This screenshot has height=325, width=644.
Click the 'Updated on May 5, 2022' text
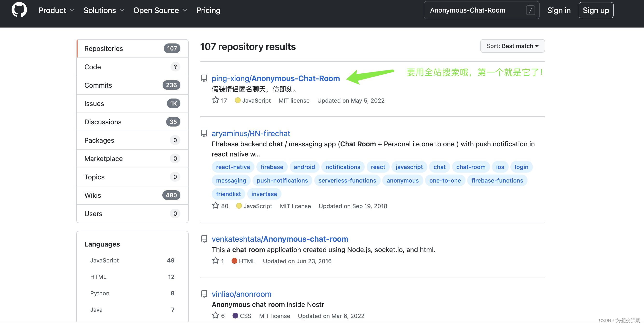pyautogui.click(x=351, y=101)
